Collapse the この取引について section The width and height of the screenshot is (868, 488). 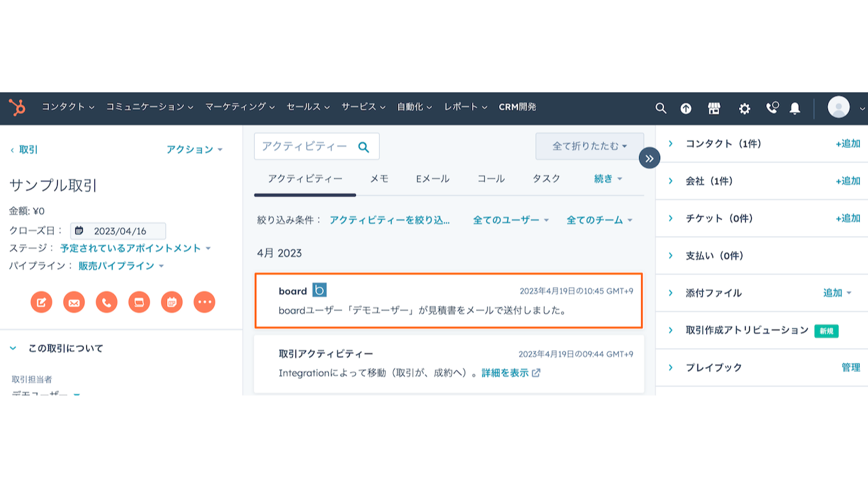(x=13, y=348)
